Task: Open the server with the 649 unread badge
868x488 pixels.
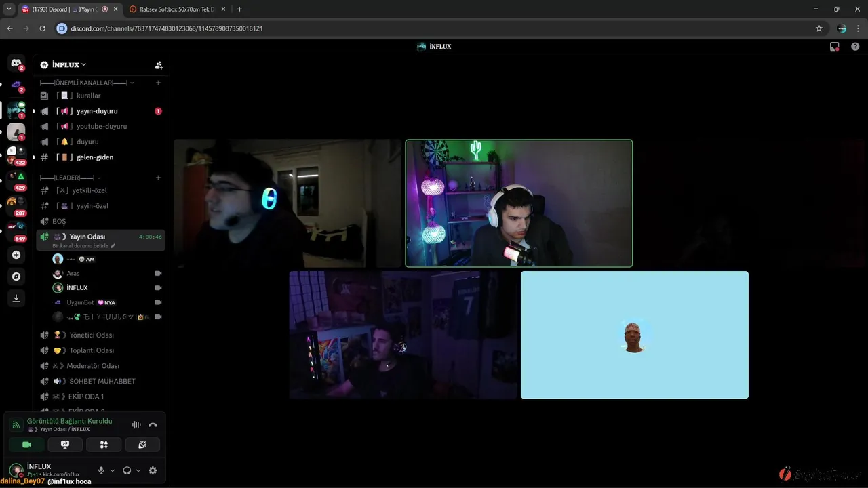Action: click(16, 230)
